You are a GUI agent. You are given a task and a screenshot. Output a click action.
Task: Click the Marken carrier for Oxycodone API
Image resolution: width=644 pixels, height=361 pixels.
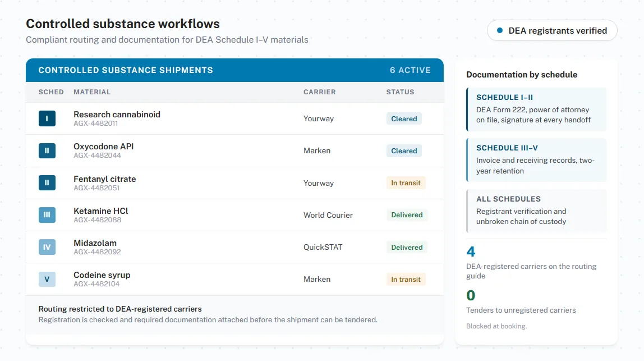pos(316,151)
